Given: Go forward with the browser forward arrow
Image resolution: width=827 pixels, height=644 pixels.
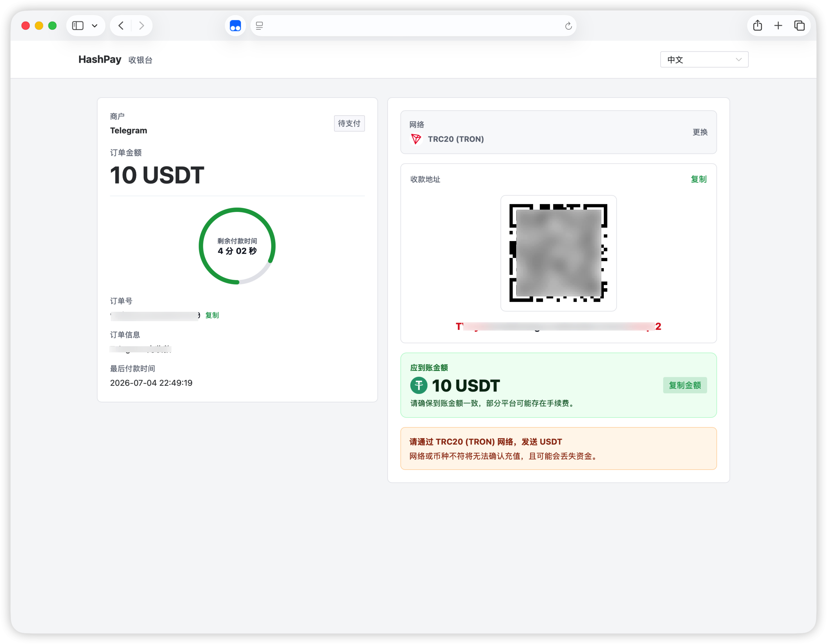Looking at the screenshot, I should tap(141, 26).
